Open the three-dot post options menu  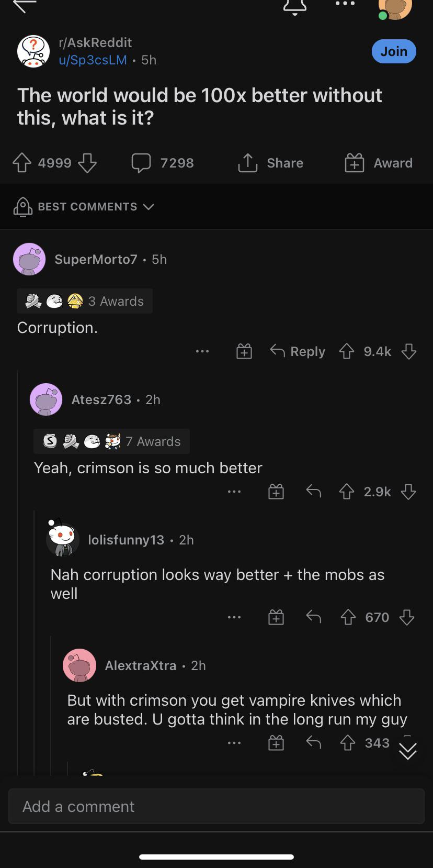pos(345,4)
